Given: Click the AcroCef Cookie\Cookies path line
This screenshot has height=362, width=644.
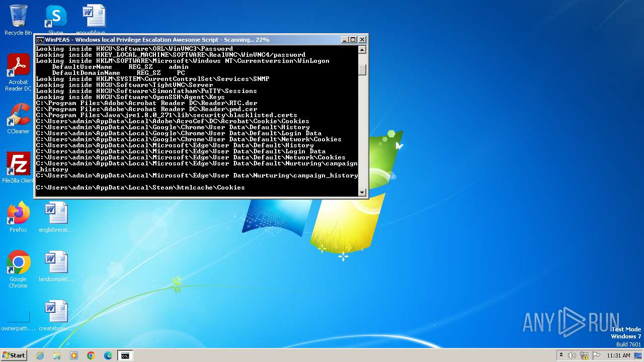Looking at the screenshot, I should pyautogui.click(x=173, y=121).
